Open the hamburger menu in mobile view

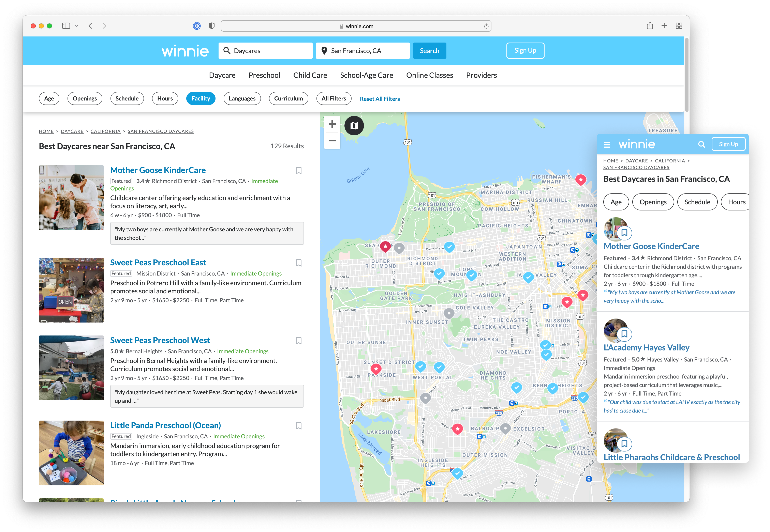607,145
